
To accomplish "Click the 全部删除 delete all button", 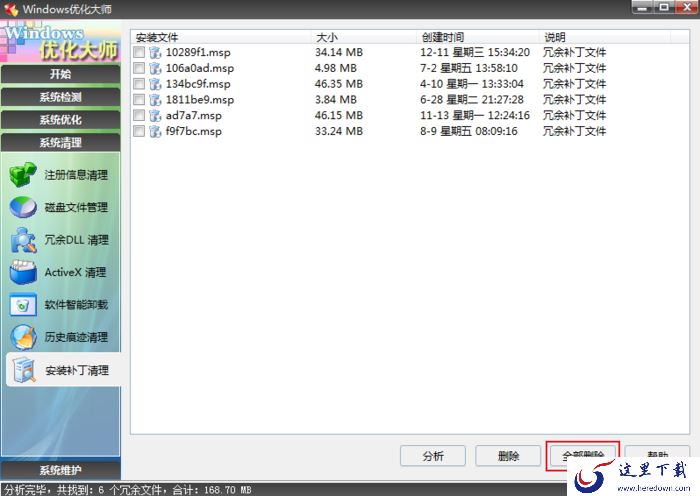I will (583, 455).
